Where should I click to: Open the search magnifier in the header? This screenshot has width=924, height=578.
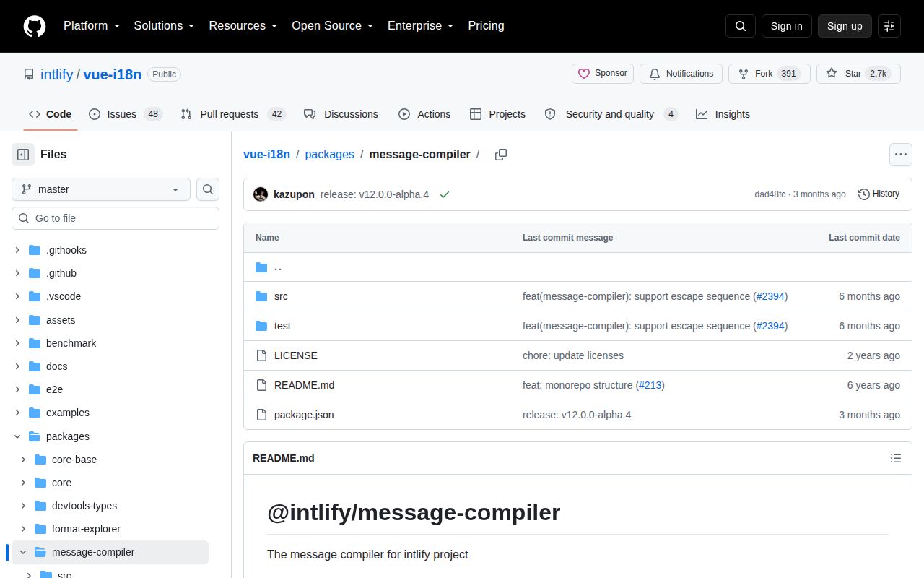click(x=741, y=26)
